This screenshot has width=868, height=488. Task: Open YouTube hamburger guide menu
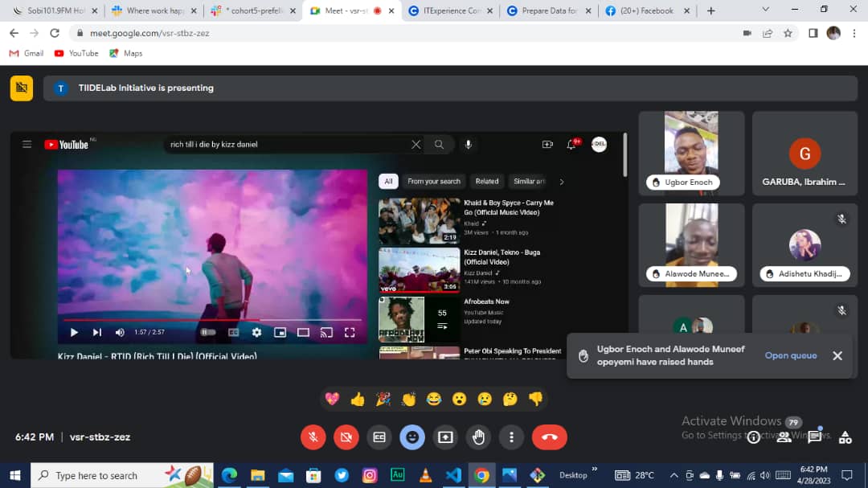(x=27, y=145)
